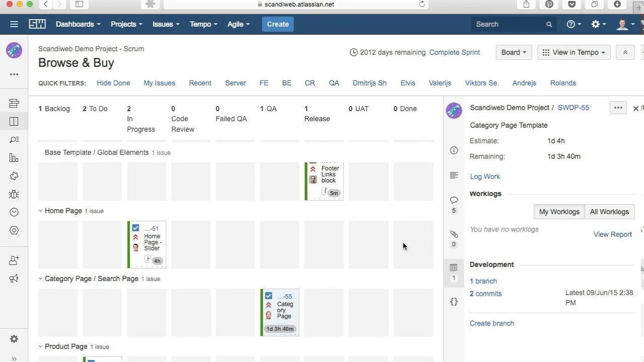Click the Create button

click(x=278, y=24)
